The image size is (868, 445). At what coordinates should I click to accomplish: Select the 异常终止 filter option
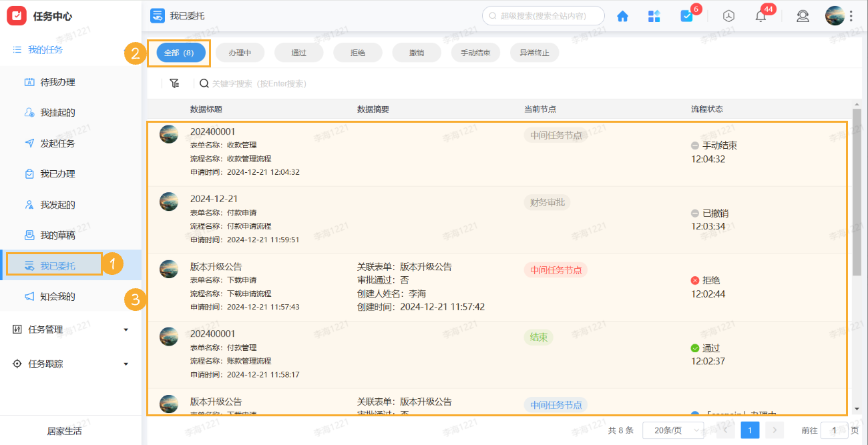point(534,52)
